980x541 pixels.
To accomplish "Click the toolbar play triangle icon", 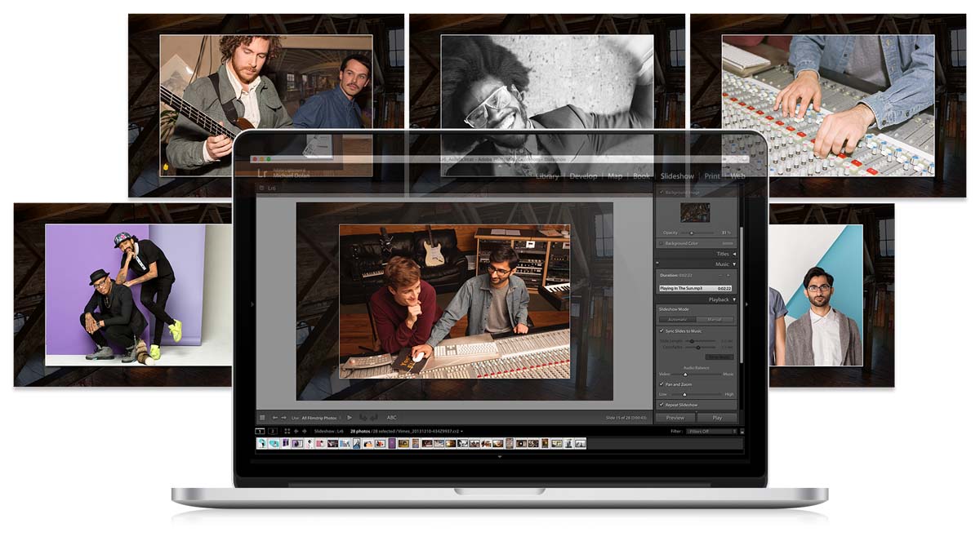I will 350,418.
